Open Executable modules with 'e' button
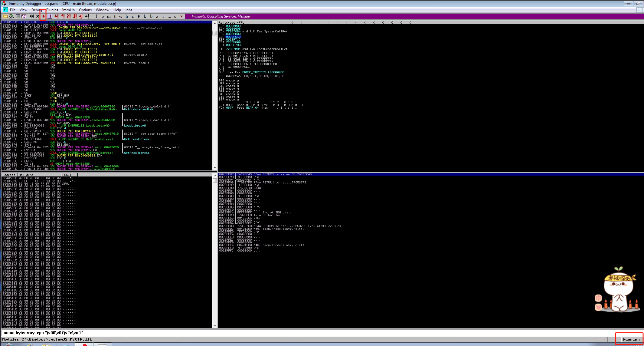Screen dimensions: 644x346 pyautogui.click(x=103, y=16)
